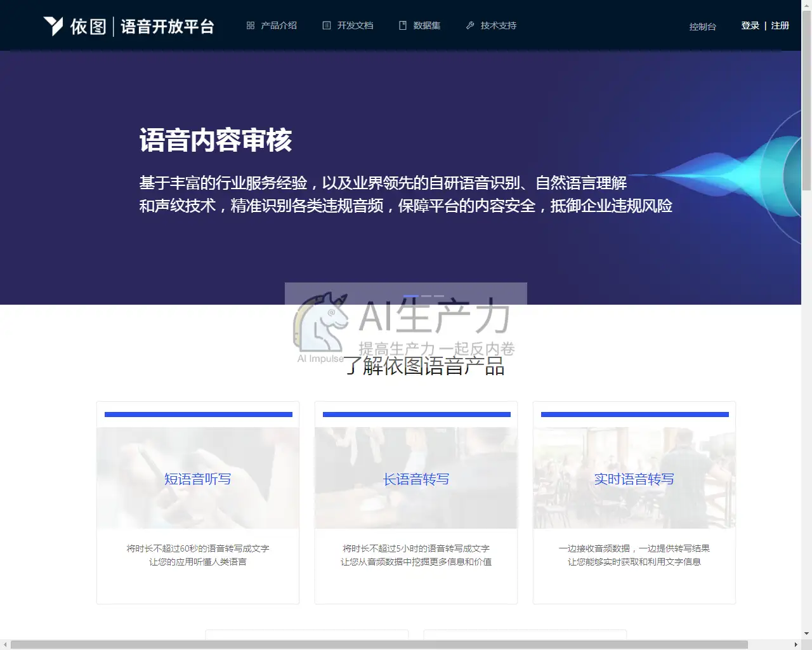Click text 将时长不超过5小时的语音转写成文字
The height and width of the screenshot is (650, 812).
coord(416,548)
